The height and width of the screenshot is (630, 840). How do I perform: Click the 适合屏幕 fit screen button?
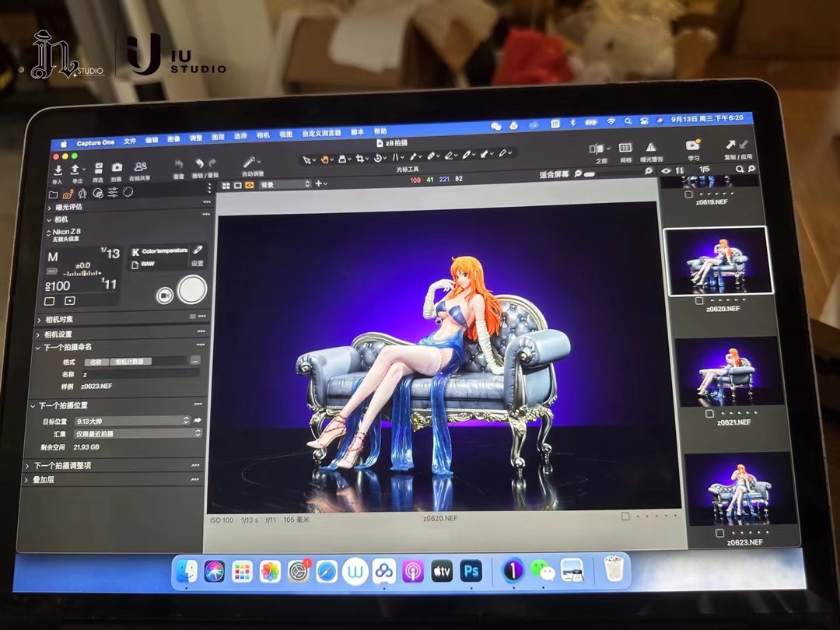(554, 175)
